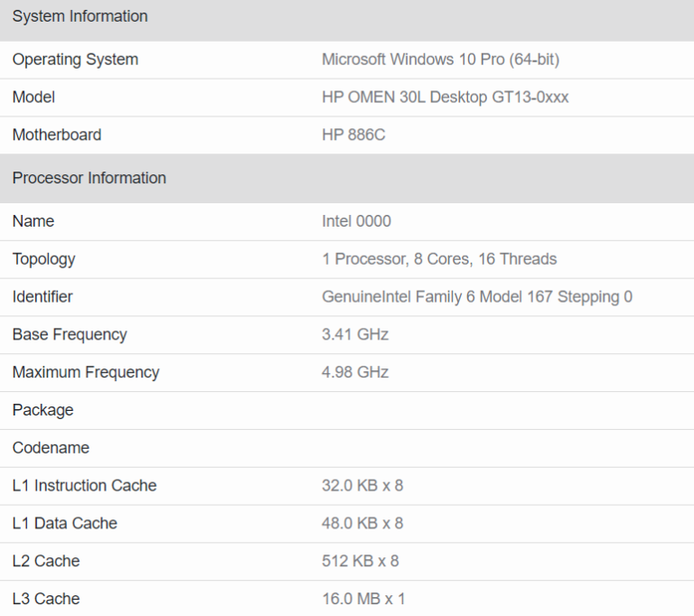Click the Topology row label
This screenshot has height=616, width=694.
[43, 259]
